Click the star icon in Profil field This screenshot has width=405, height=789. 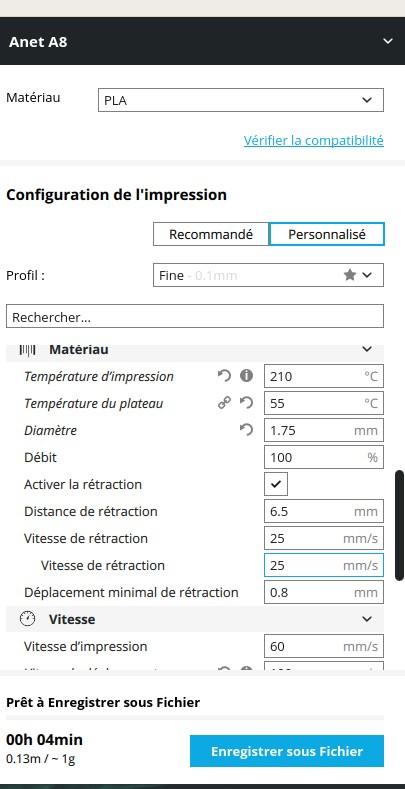(x=350, y=275)
